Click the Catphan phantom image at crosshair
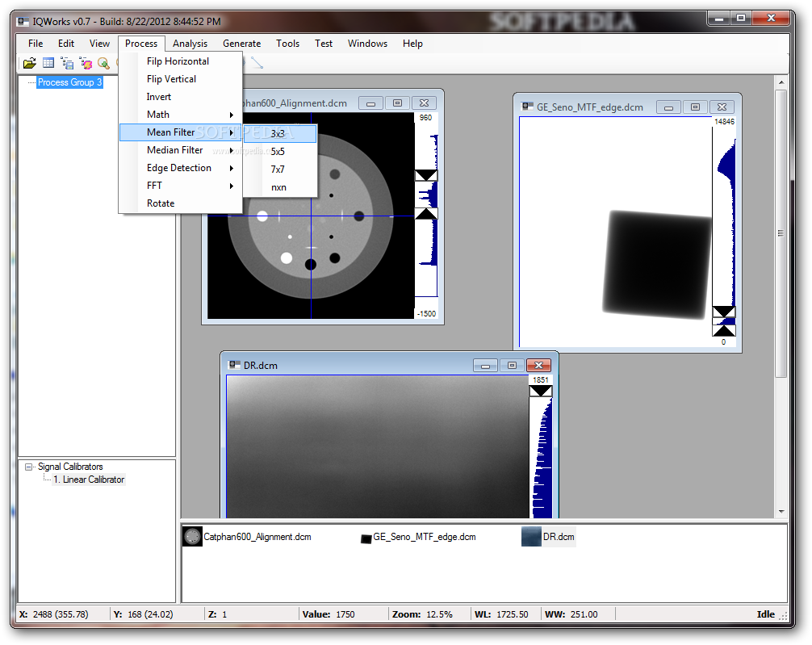This screenshot has height=645, width=812. tap(311, 216)
